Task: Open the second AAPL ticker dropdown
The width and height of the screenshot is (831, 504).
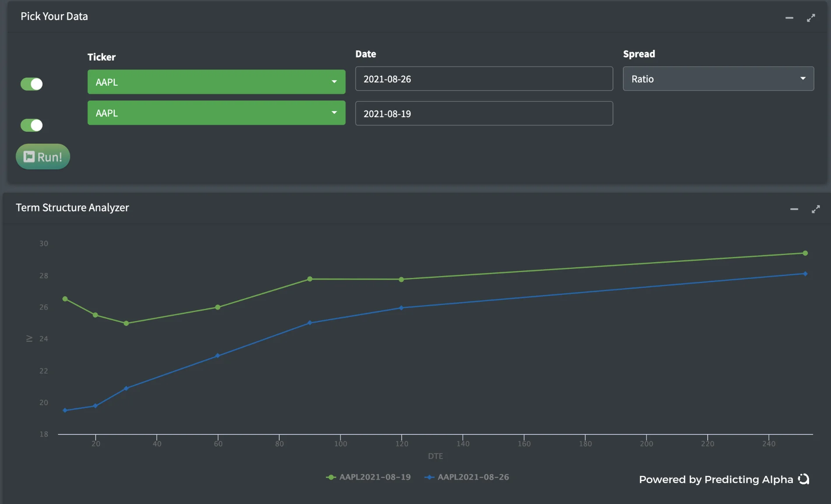Action: (x=216, y=113)
